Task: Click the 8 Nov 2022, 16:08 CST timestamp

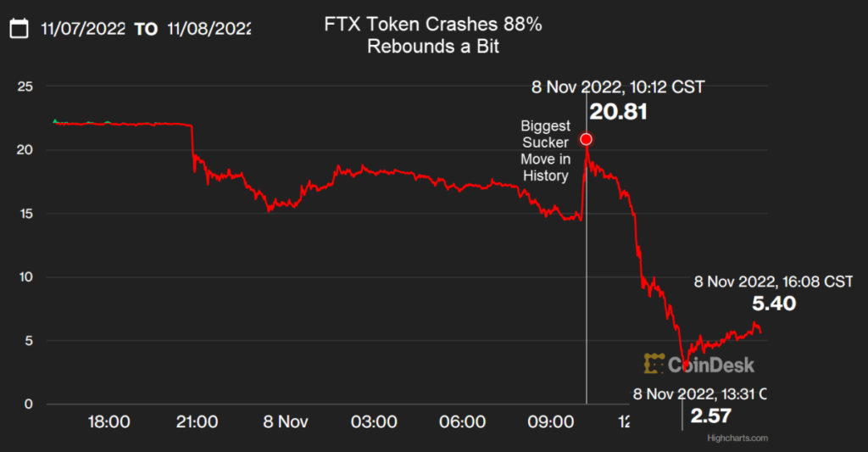Action: pos(773,282)
